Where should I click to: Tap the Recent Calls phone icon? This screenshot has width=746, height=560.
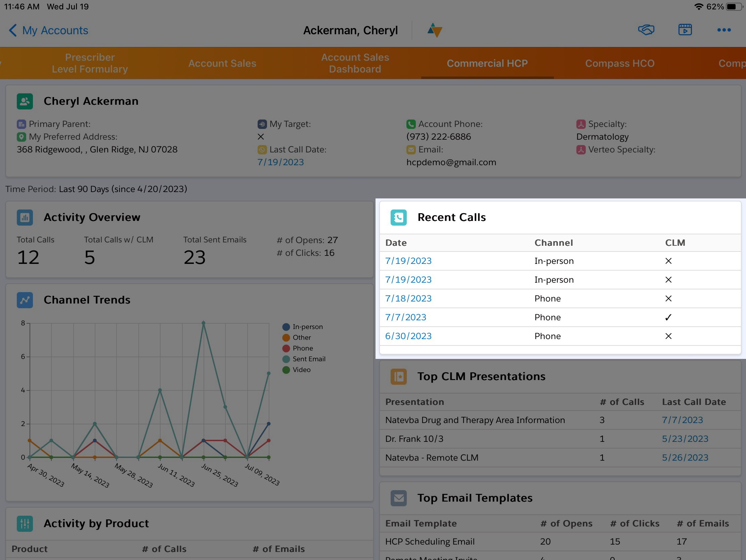point(398,218)
